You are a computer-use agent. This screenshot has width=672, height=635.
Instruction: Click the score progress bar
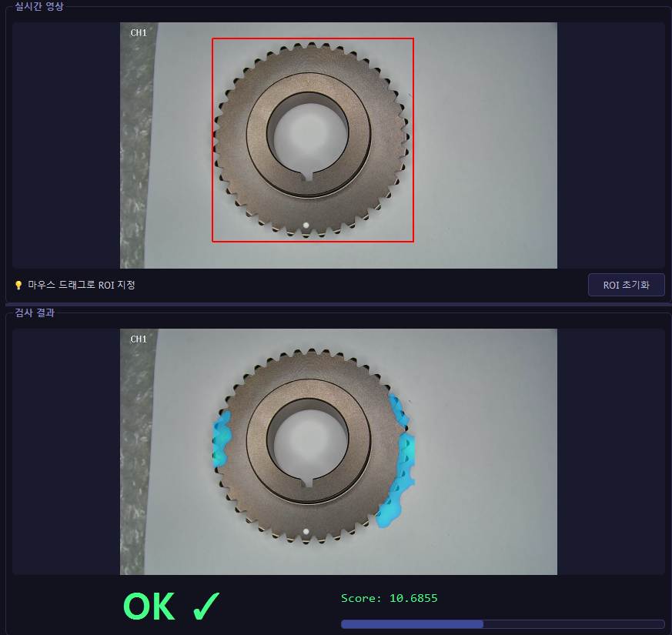(503, 624)
